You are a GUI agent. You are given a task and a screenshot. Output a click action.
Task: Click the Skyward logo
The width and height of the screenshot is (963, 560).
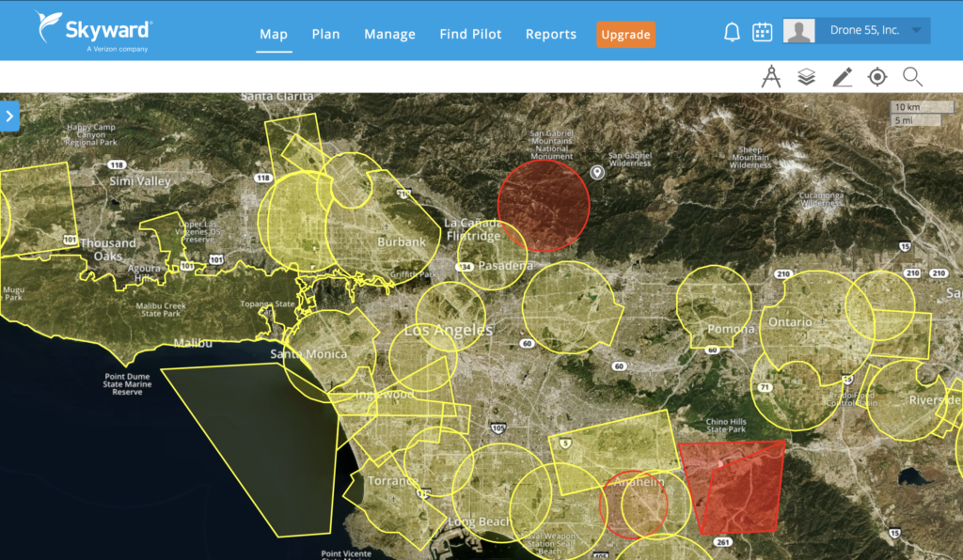[94, 30]
